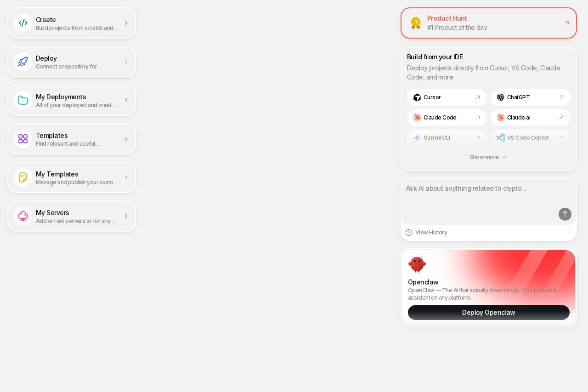Expand IDE list with Show more

click(x=488, y=157)
